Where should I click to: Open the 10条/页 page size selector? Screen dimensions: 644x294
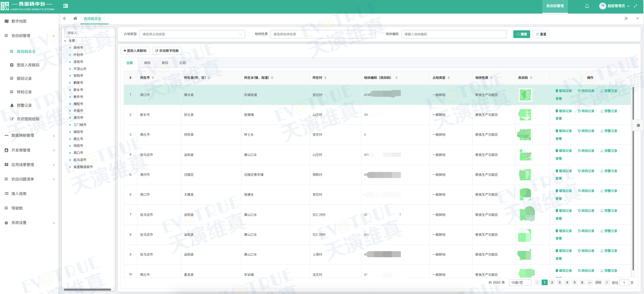(x=520, y=283)
